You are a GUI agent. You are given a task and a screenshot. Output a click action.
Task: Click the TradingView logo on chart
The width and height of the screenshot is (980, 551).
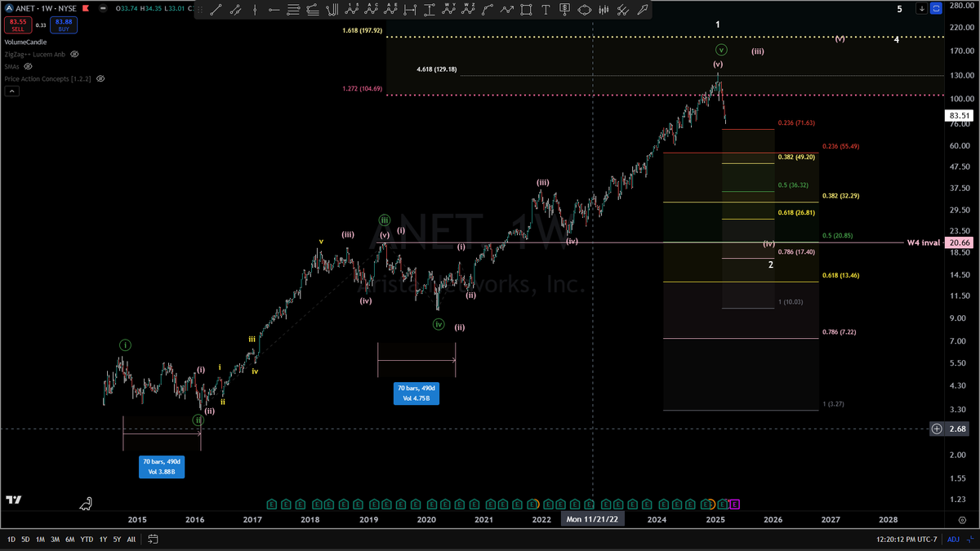coord(13,500)
